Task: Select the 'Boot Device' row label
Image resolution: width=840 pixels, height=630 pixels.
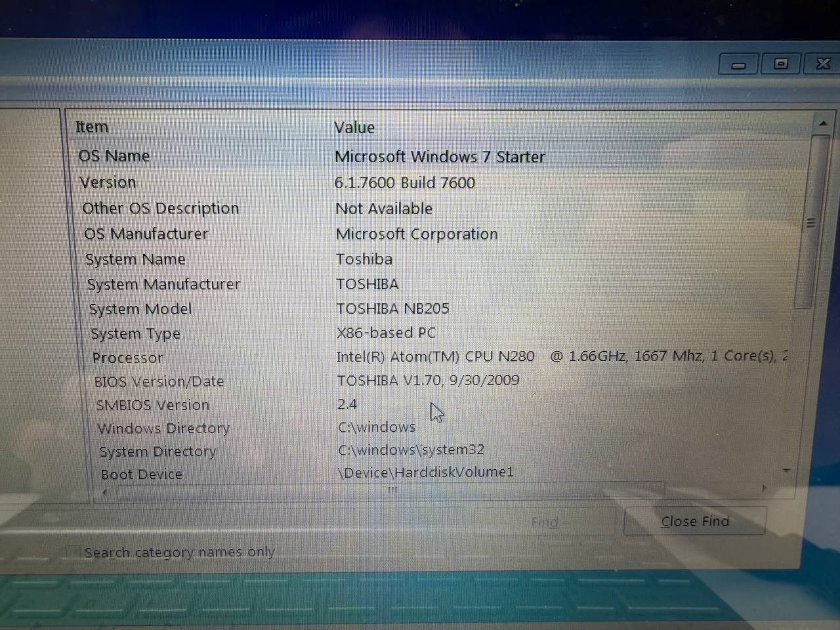Action: point(141,474)
